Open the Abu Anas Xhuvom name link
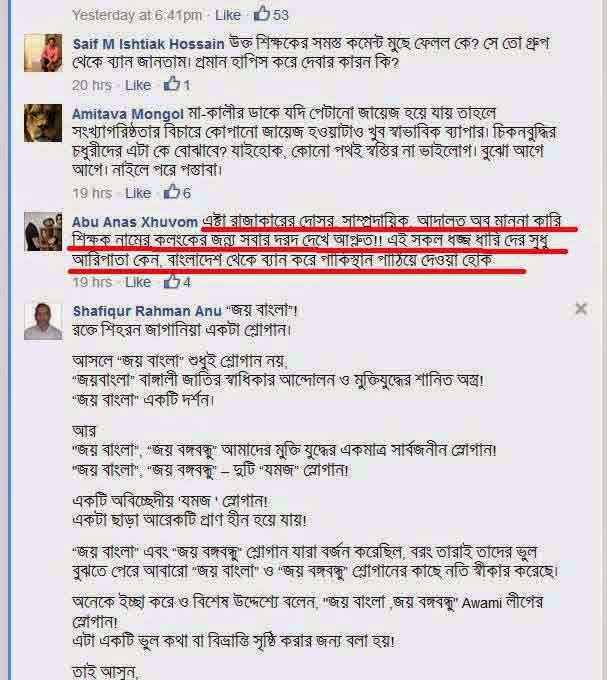 point(135,222)
